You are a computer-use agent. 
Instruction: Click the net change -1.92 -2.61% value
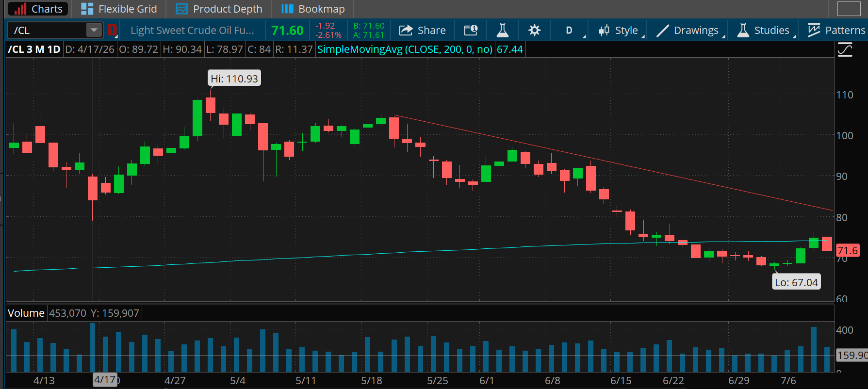[328, 30]
